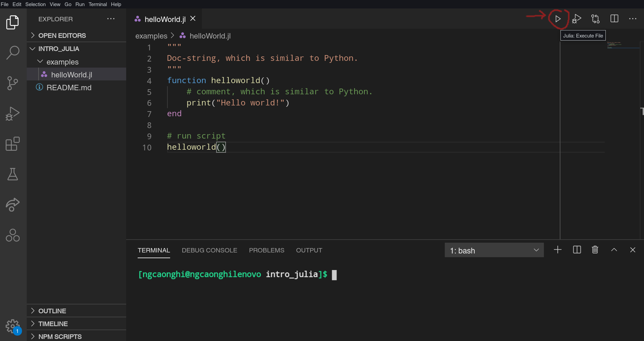Select the helloWorld.jl editor tab
The width and height of the screenshot is (644, 341).
(x=165, y=19)
